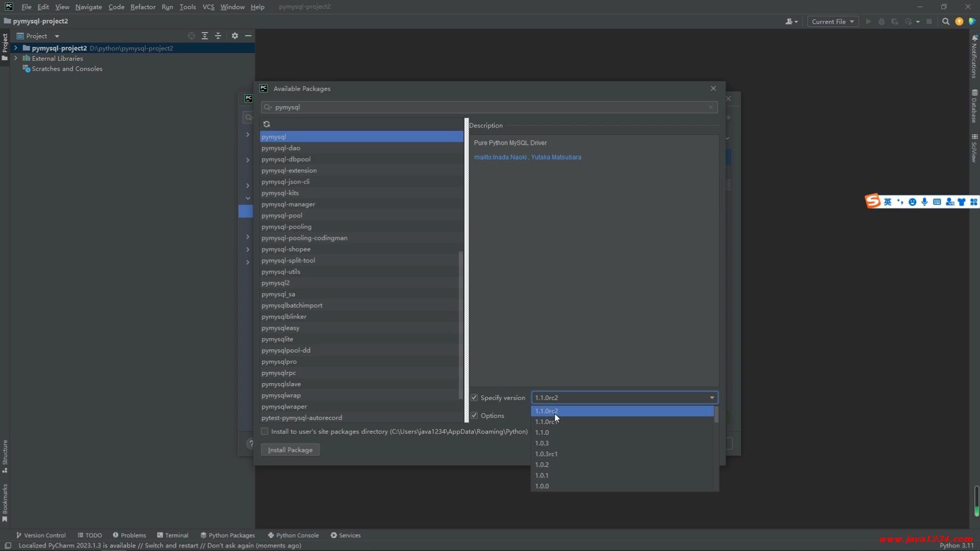Open Terminal tool tab

pos(173,535)
